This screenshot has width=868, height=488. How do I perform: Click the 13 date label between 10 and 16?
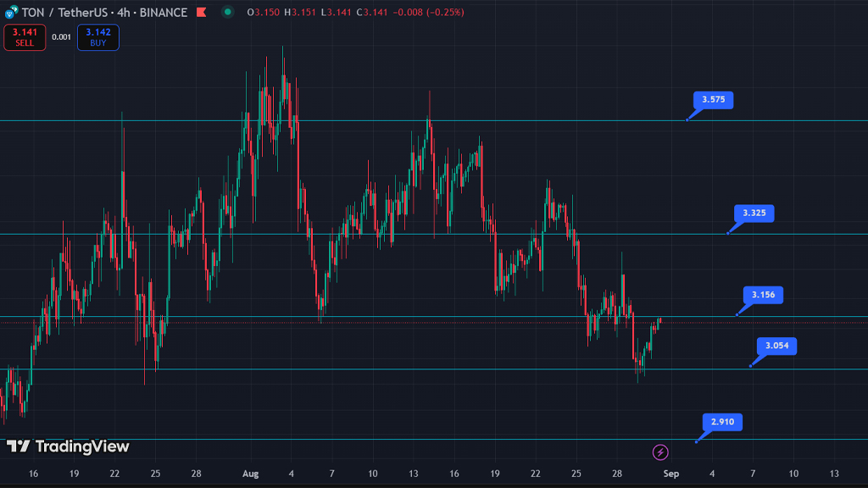pyautogui.click(x=414, y=474)
